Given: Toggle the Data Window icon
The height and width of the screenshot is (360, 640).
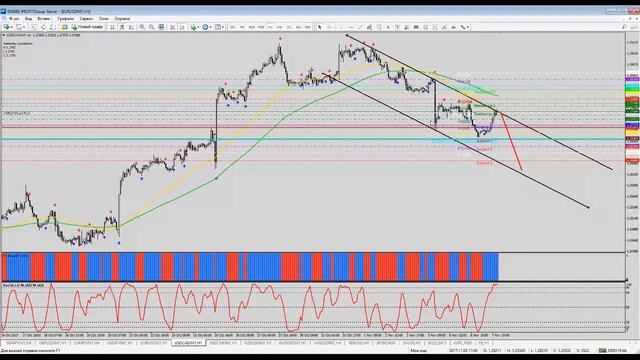Looking at the screenshot, I should pos(43,27).
